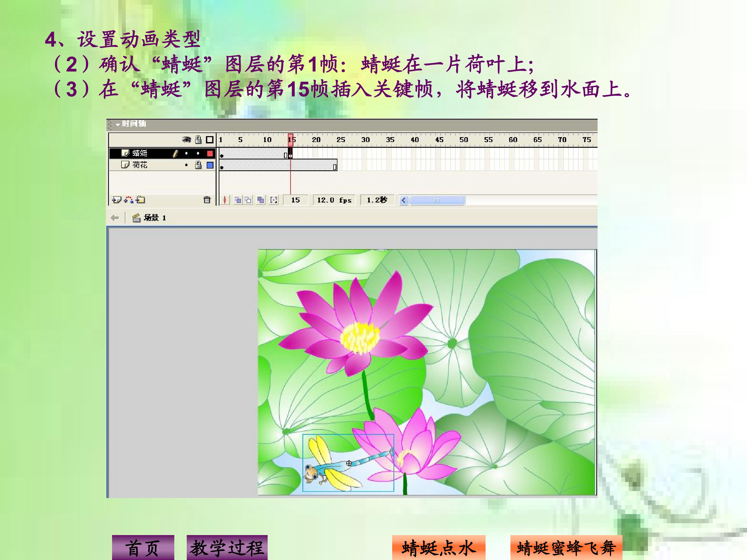747x560 pixels.
Task: Click frame 50 on the timeline ruler
Action: (464, 140)
